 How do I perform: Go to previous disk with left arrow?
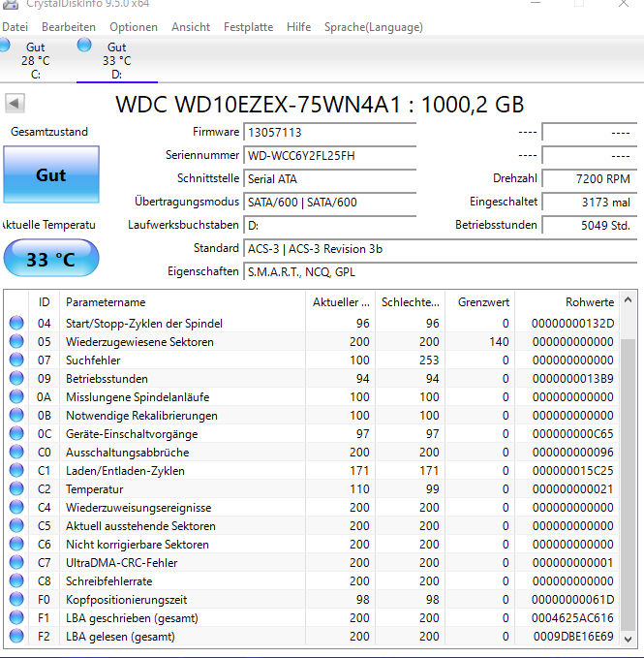[x=15, y=104]
